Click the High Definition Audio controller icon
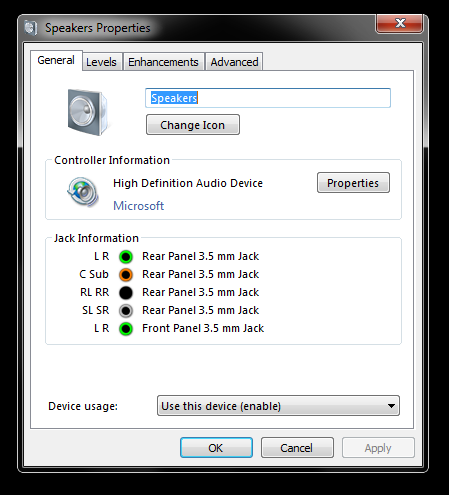449x495 pixels. pos(83,192)
